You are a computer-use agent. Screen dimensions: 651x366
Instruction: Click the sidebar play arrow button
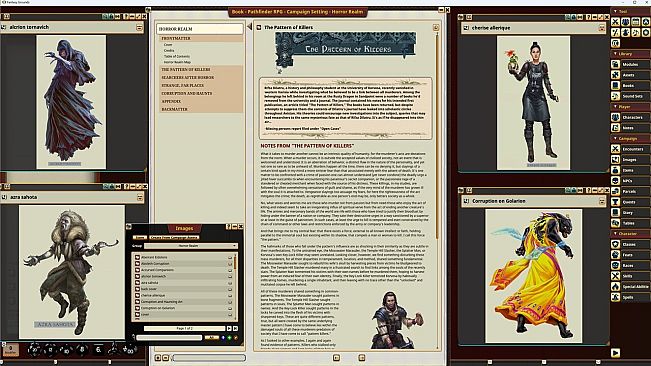(615, 353)
